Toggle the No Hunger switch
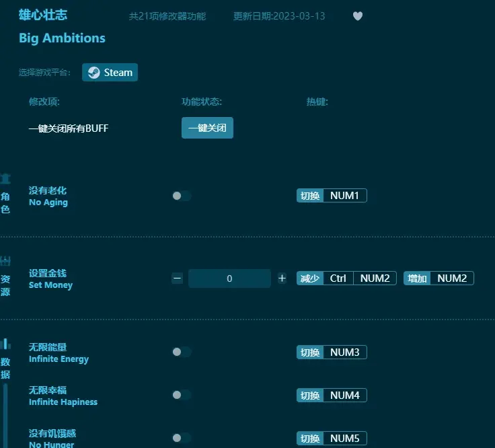This screenshot has width=495, height=448. click(182, 438)
